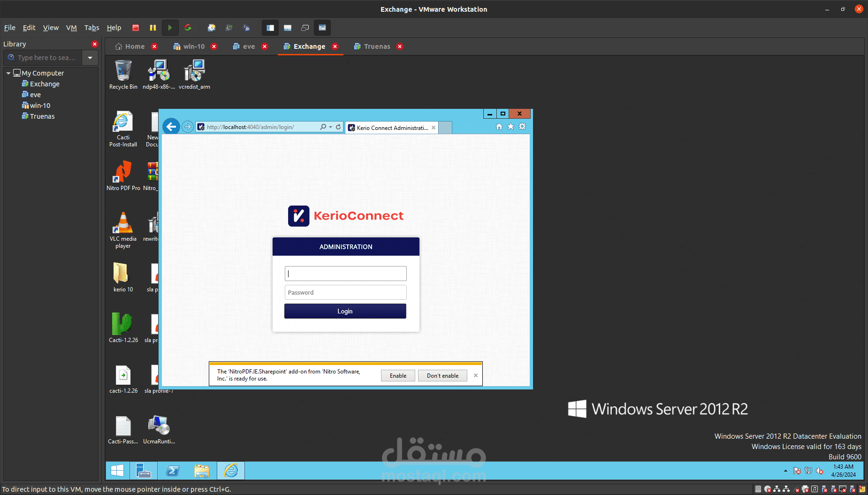The width and height of the screenshot is (868, 495).
Task: Open the View menu
Action: (51, 28)
